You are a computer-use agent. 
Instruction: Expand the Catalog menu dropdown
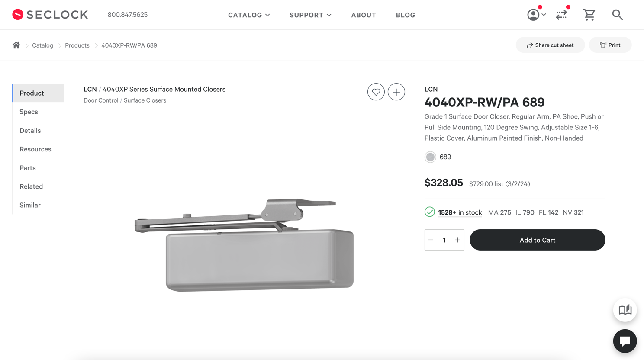click(x=249, y=15)
